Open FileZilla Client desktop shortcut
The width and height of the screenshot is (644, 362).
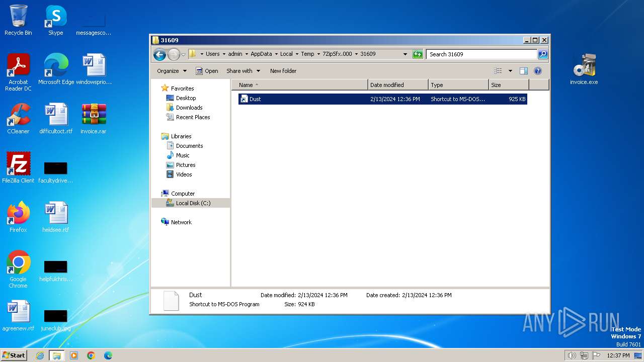click(x=18, y=168)
